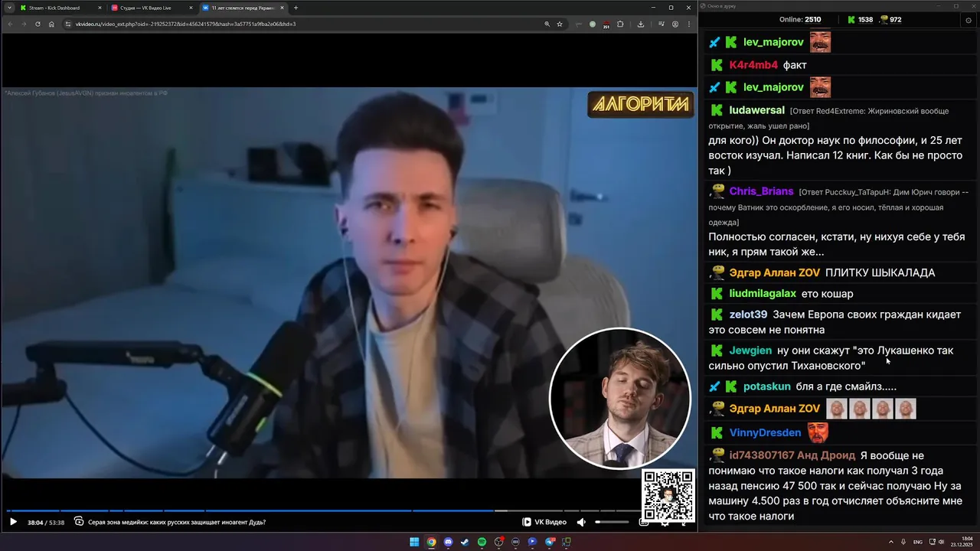Open Discord from the taskbar

point(448,542)
